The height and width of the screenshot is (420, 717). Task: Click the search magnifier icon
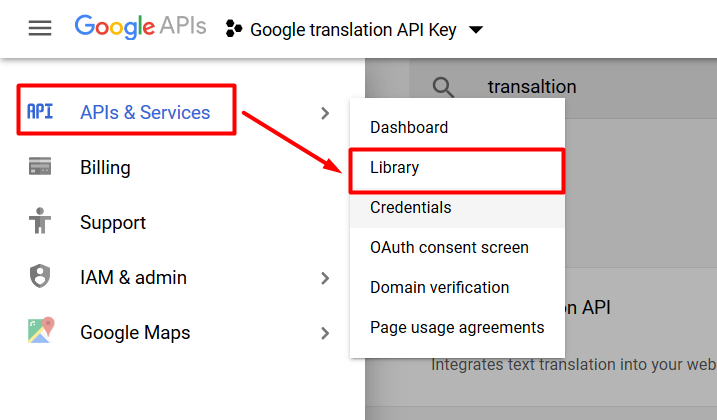443,87
